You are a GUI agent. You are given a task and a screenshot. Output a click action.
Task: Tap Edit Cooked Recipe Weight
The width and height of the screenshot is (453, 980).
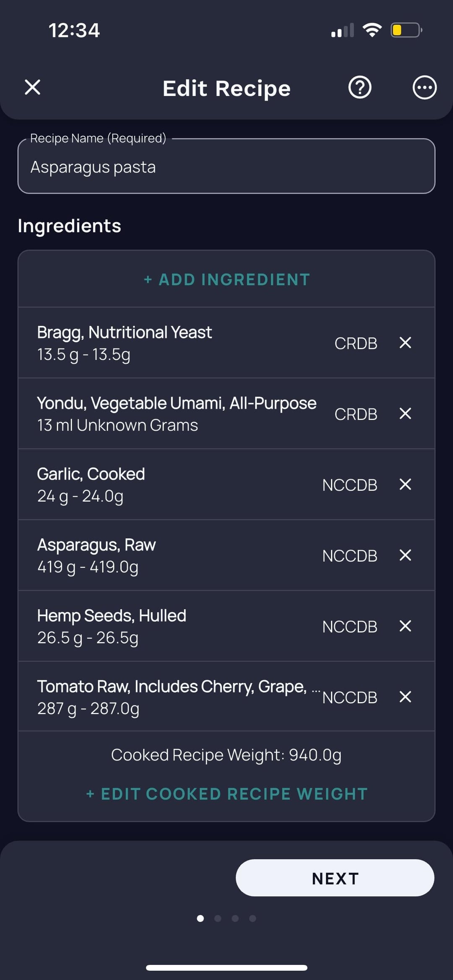226,794
